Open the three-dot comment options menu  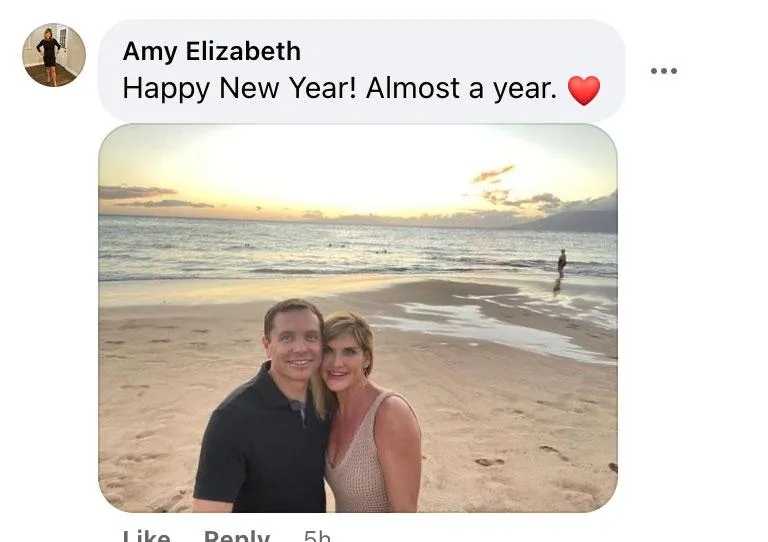[664, 71]
